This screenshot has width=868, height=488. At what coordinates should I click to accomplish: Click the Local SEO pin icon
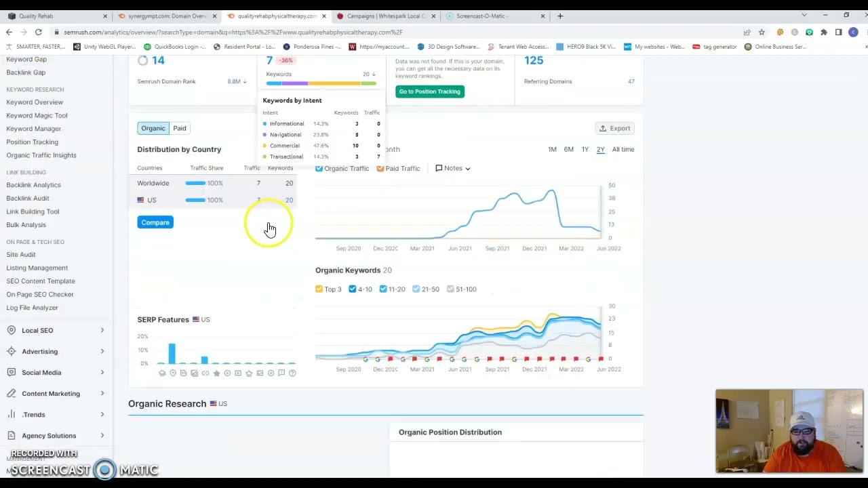pyautogui.click(x=12, y=330)
